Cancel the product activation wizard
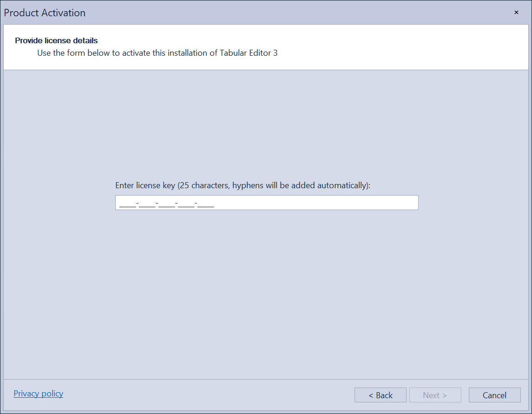Screen dimensions: 532x414 pyautogui.click(x=494, y=395)
